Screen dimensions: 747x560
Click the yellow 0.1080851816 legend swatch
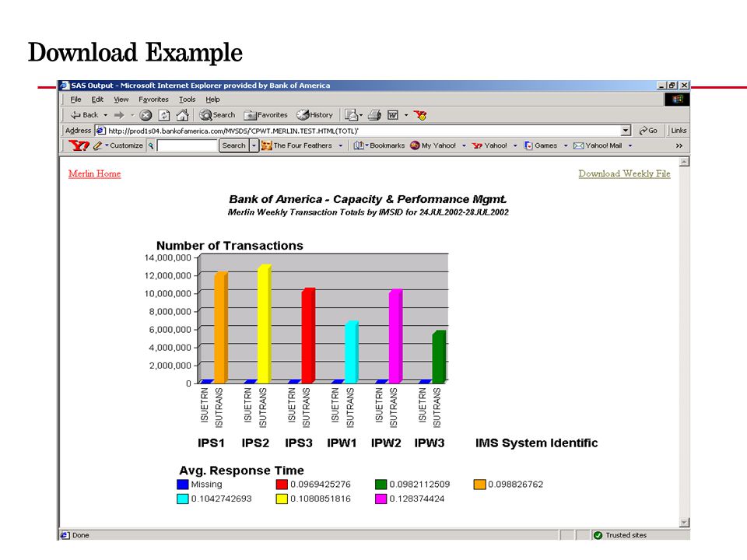tap(282, 499)
